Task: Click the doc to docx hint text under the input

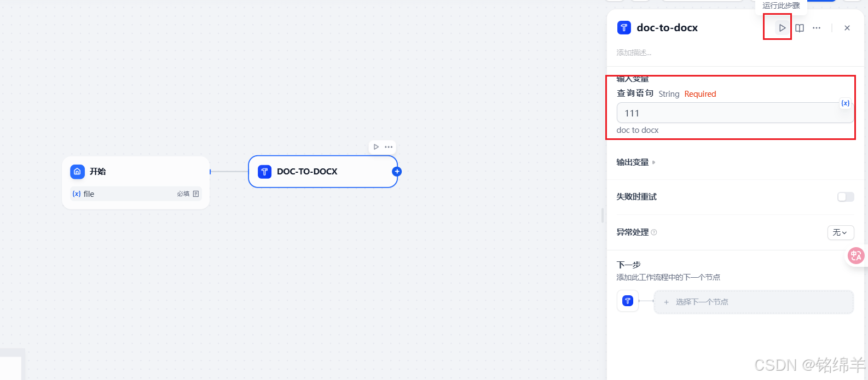Action: coord(638,130)
